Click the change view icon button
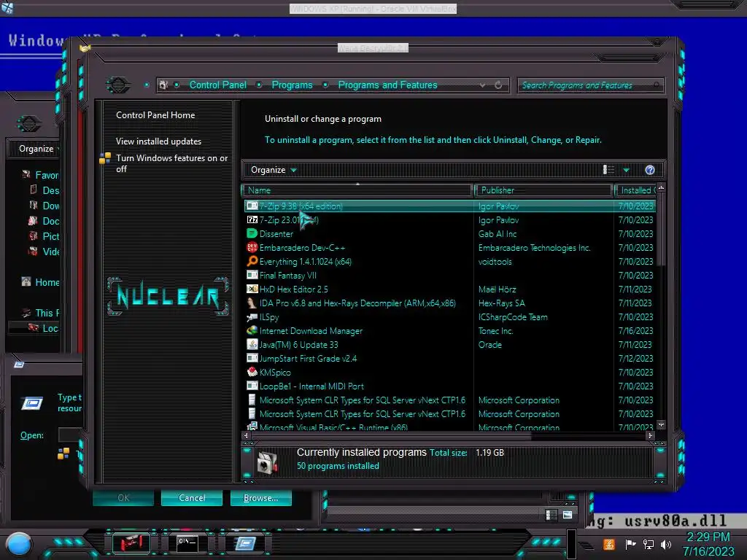 click(x=609, y=170)
